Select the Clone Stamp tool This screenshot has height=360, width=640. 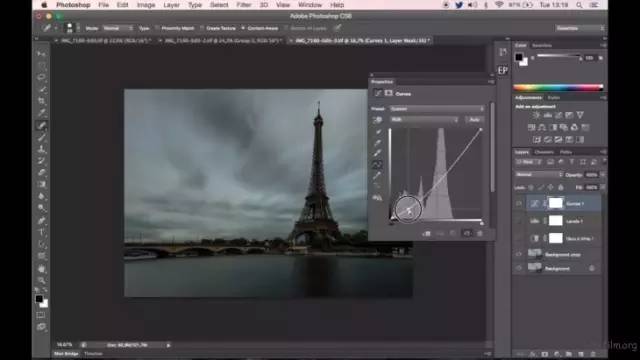(41, 149)
